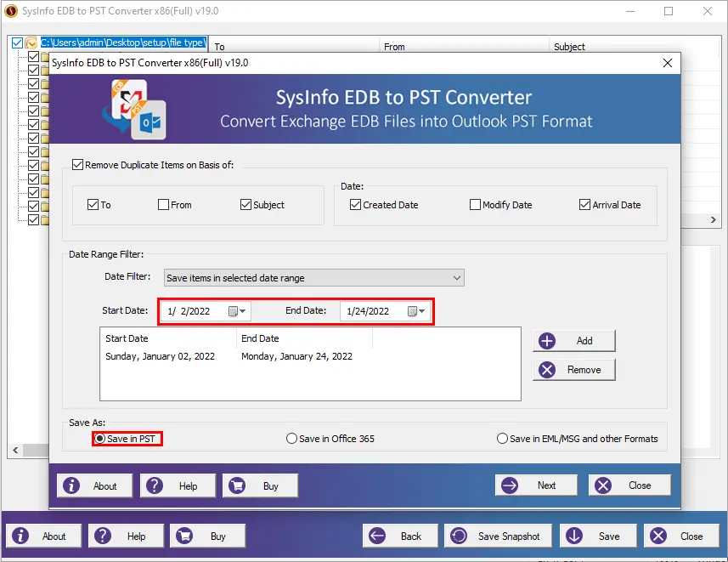The width and height of the screenshot is (728, 562).
Task: Click the X icon on the Remove button
Action: tap(547, 370)
